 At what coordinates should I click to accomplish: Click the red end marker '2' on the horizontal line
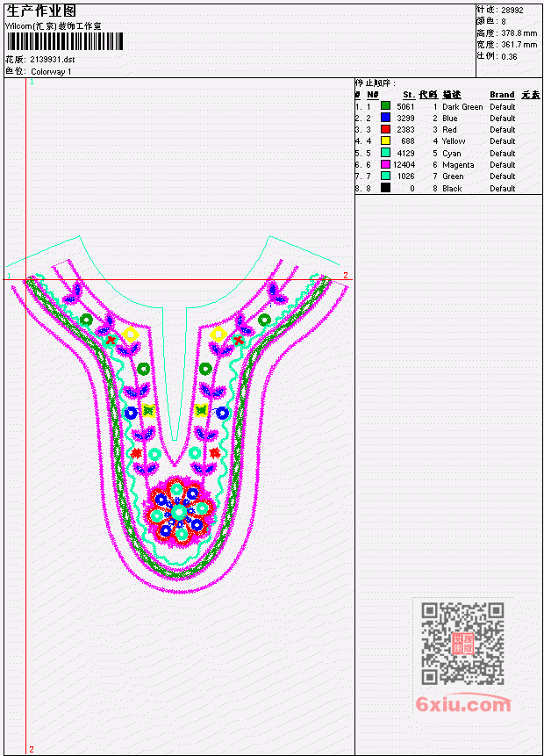[346, 276]
